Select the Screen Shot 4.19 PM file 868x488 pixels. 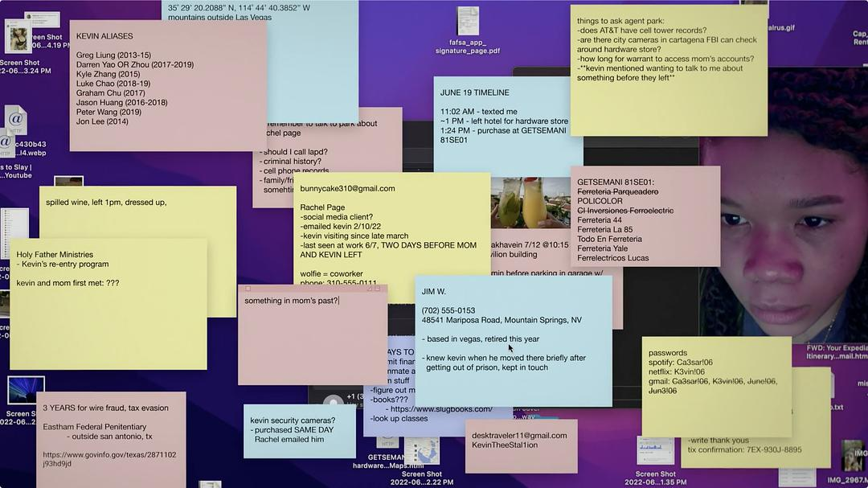click(x=18, y=38)
